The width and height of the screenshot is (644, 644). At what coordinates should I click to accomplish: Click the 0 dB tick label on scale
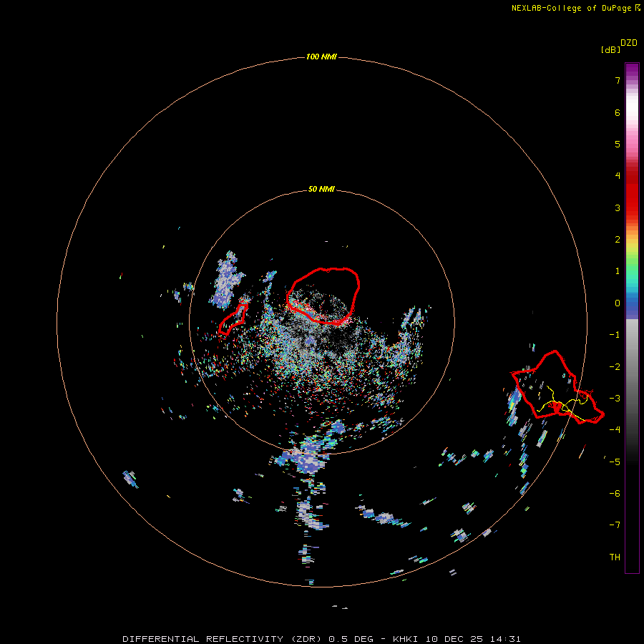point(618,303)
